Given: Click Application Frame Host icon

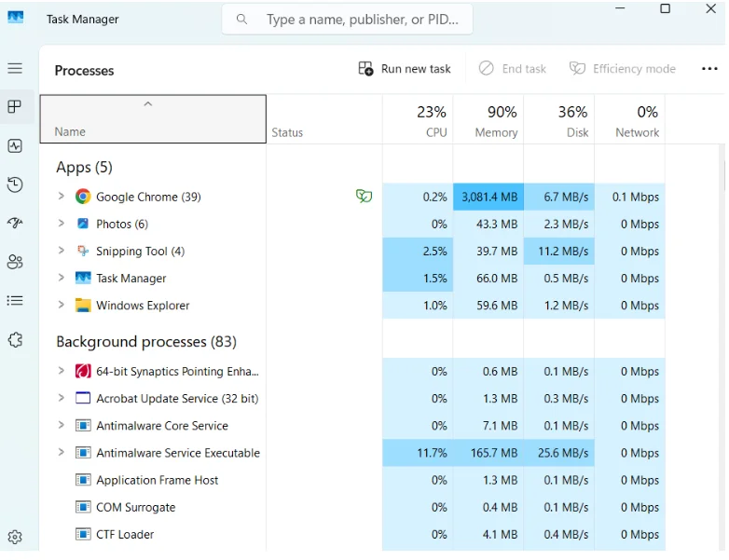Looking at the screenshot, I should pyautogui.click(x=83, y=480).
